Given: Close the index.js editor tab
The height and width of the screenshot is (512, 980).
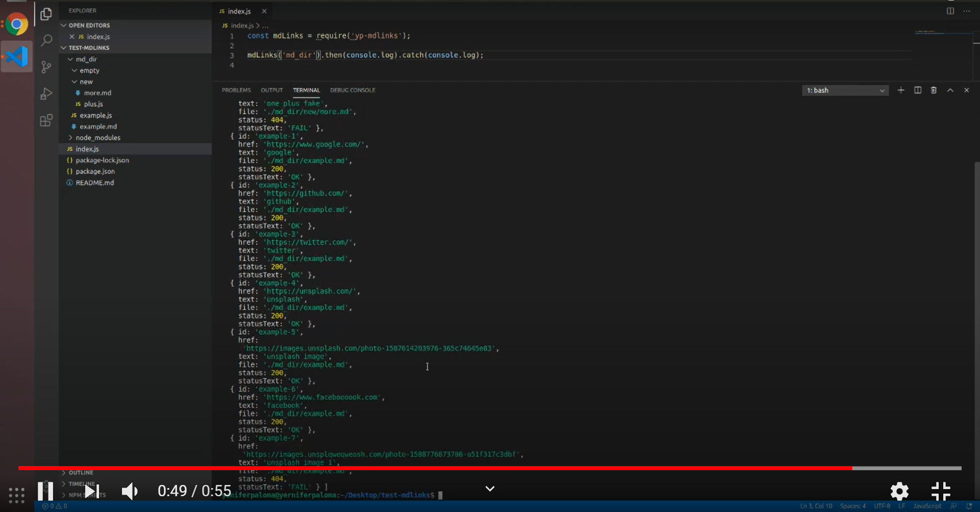Looking at the screenshot, I should point(264,11).
